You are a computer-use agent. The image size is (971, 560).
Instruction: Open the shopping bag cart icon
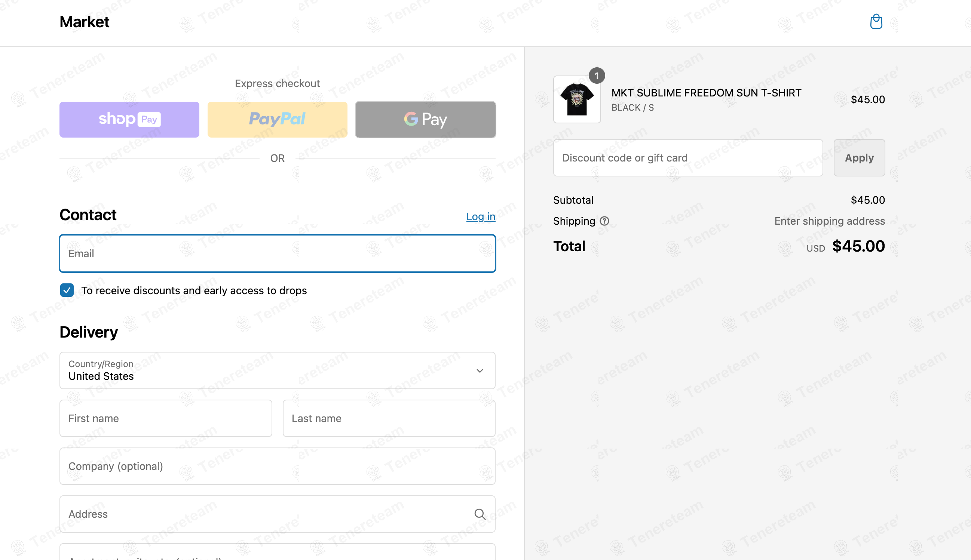pyautogui.click(x=876, y=22)
